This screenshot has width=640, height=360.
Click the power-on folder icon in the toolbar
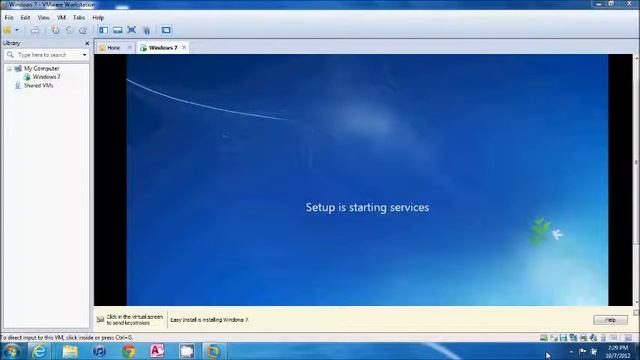[x=7, y=30]
